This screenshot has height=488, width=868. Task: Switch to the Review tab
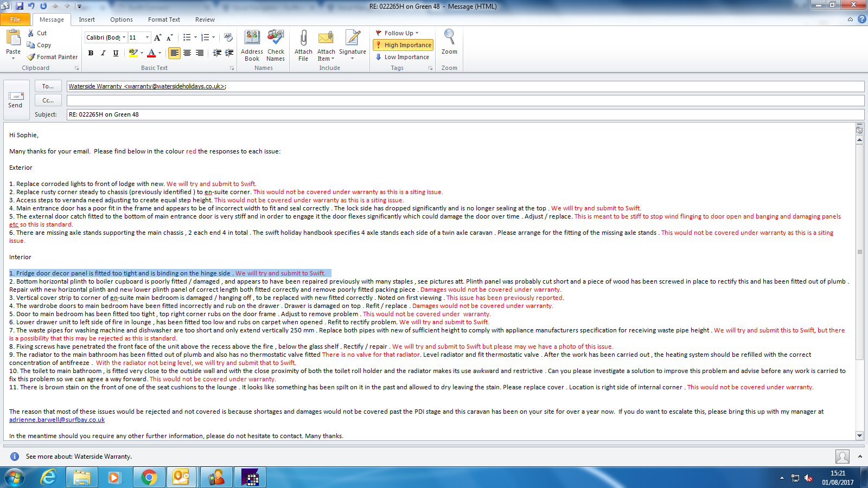pyautogui.click(x=205, y=20)
